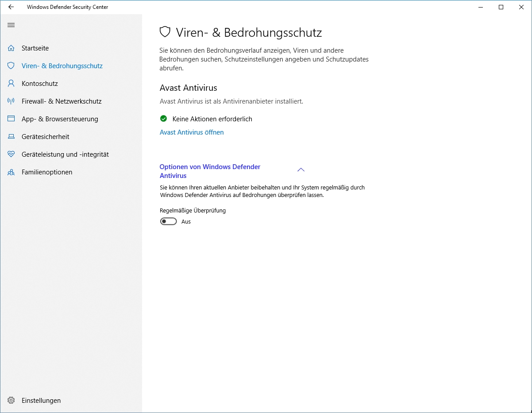This screenshot has width=532, height=413.
Task: Click the Regelmäßige Überprüfung label
Action: tap(193, 211)
